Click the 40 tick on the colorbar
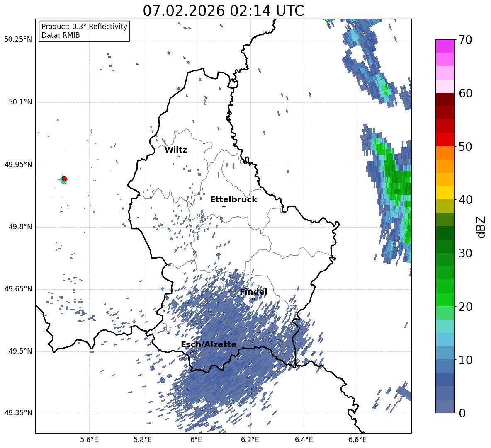 [x=465, y=200]
